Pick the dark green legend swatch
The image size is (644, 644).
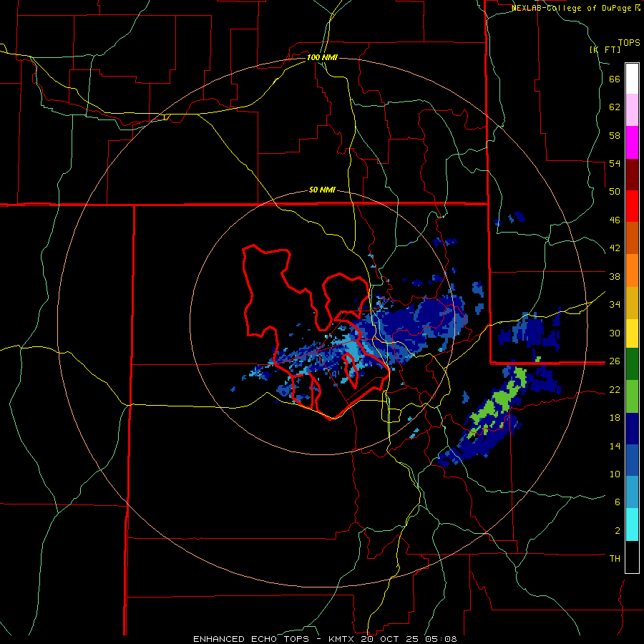(632, 364)
